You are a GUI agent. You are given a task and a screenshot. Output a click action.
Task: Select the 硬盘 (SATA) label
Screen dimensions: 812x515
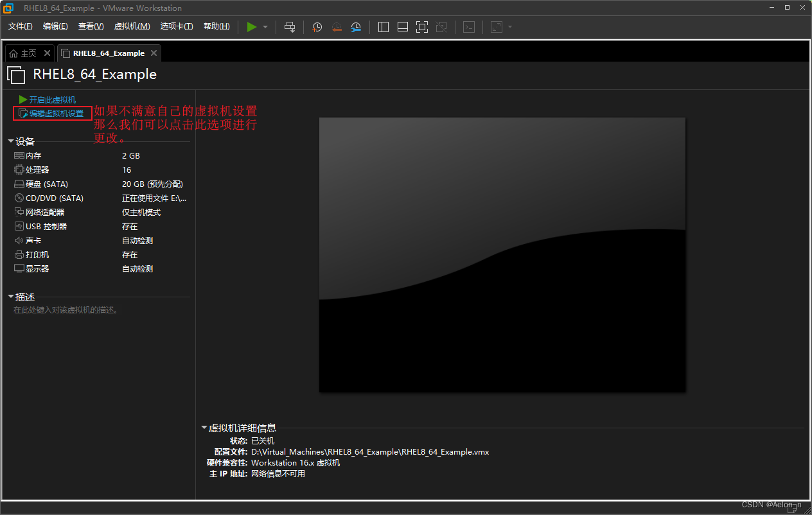coord(47,184)
